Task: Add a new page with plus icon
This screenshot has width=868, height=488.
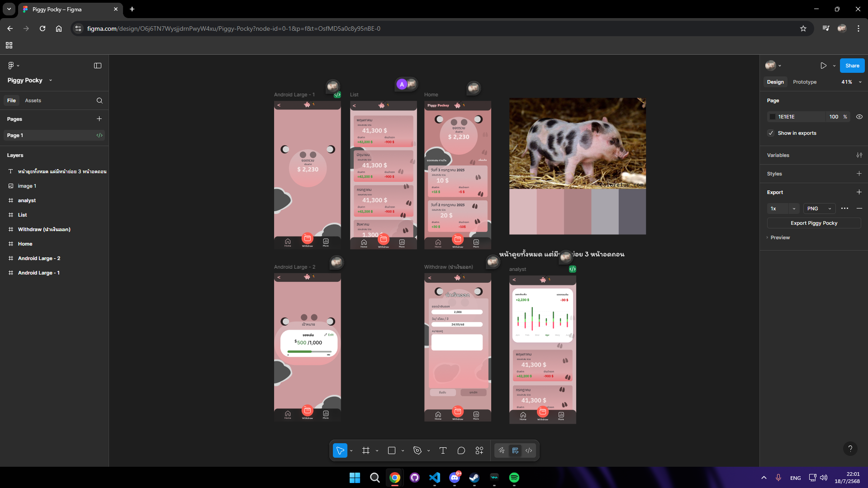Action: [99, 119]
